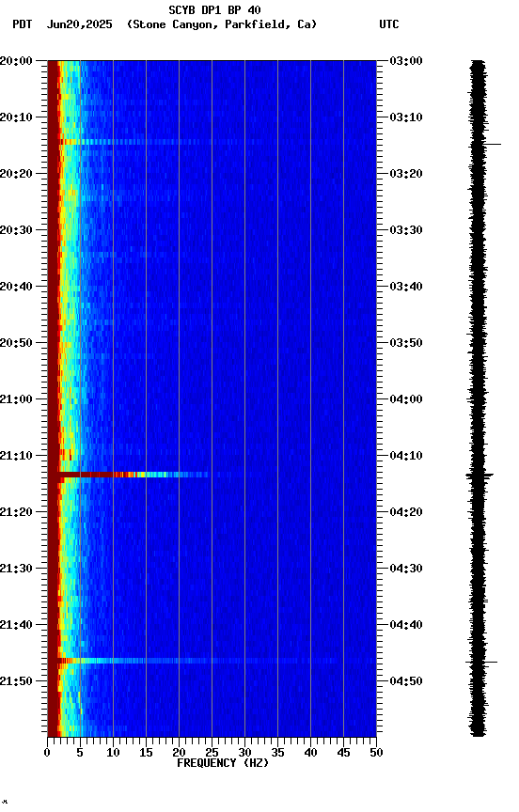Click the 35 Hz frequency axis label
Image resolution: width=519 pixels, height=812 pixels.
coord(277,753)
